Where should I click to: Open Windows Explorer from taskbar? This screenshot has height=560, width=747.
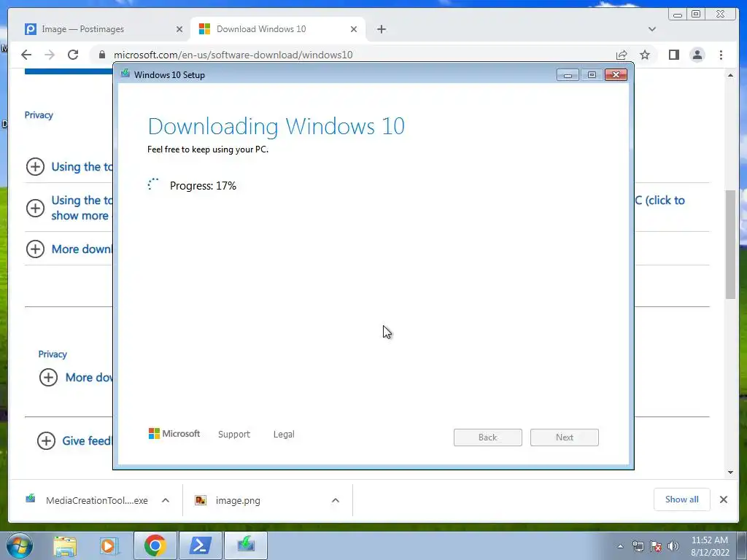point(65,545)
